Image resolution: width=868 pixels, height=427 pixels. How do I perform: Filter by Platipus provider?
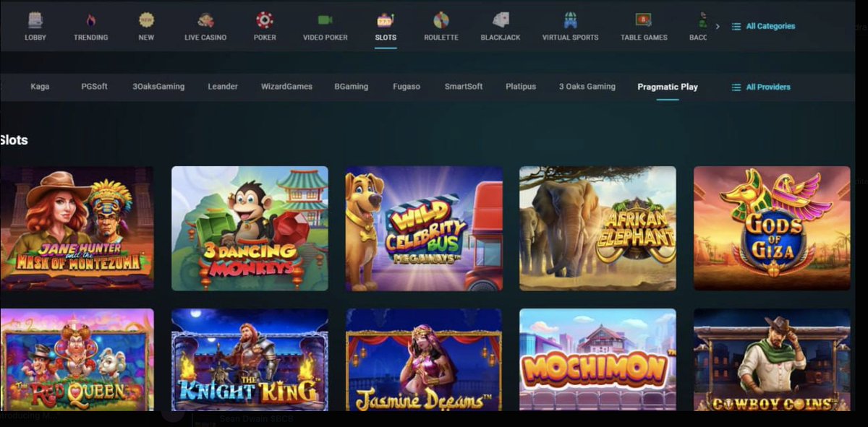pyautogui.click(x=521, y=87)
